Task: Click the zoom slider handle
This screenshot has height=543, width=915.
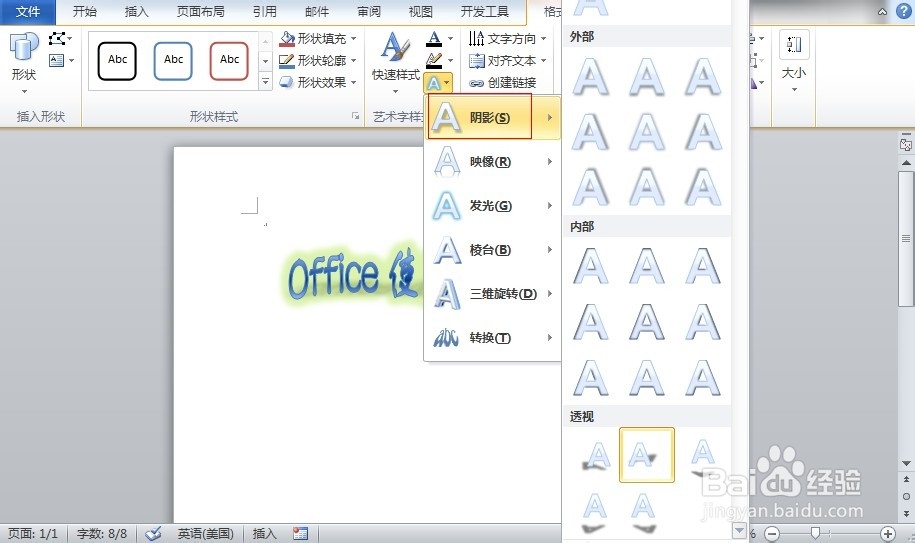Action: click(x=815, y=533)
